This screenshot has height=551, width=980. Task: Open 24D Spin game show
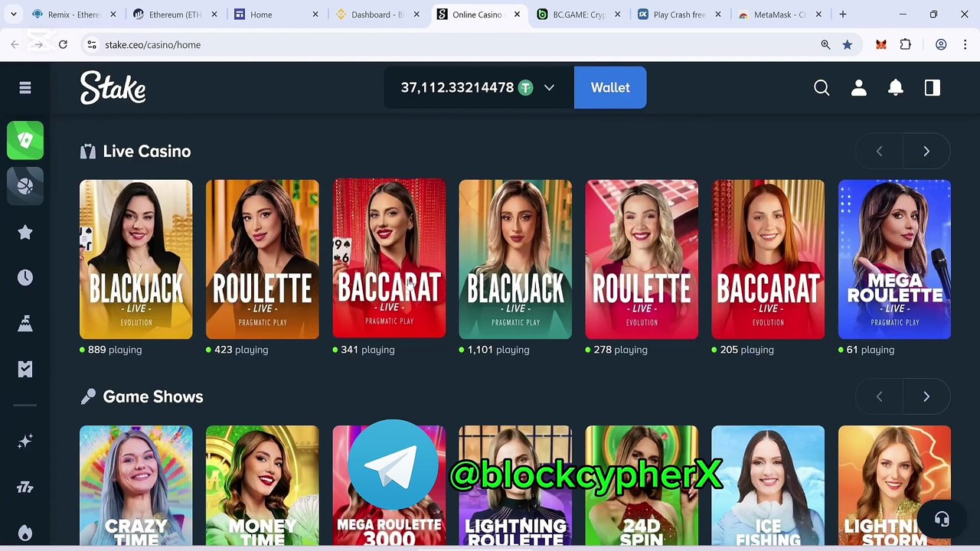click(x=642, y=486)
